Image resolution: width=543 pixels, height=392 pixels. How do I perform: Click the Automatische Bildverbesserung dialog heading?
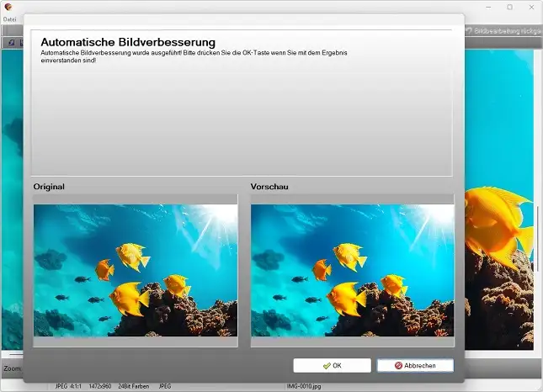pyautogui.click(x=128, y=42)
